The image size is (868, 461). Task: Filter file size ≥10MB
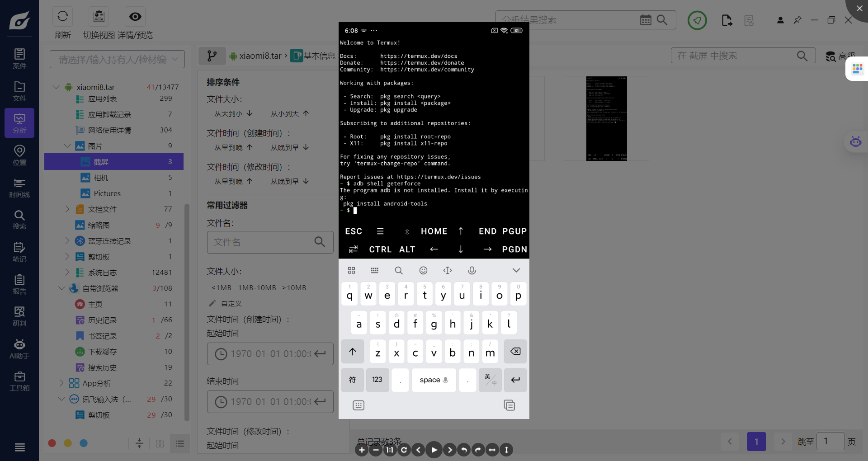point(294,288)
